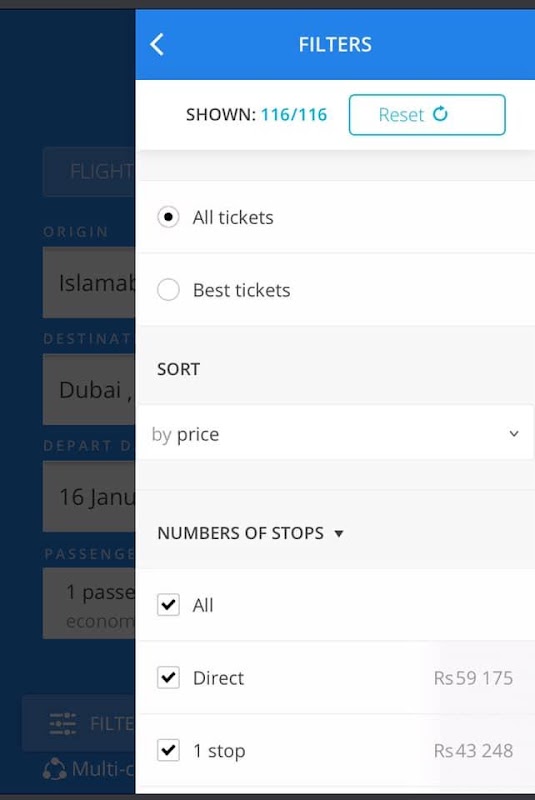
Task: Tap the dimmed filter sliders icon
Action: [x=63, y=723]
